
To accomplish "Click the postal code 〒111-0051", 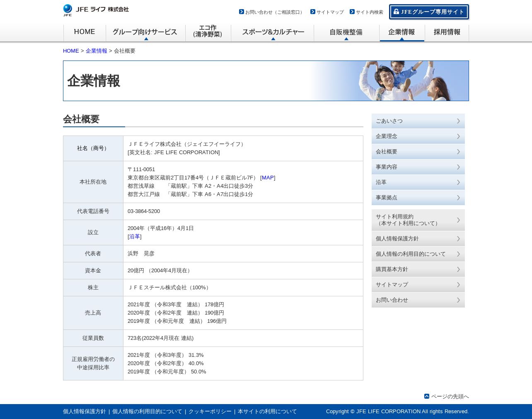I will [x=141, y=170].
